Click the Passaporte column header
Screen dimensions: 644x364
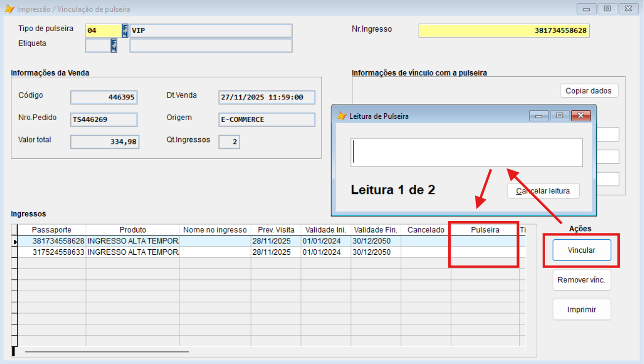click(x=52, y=230)
